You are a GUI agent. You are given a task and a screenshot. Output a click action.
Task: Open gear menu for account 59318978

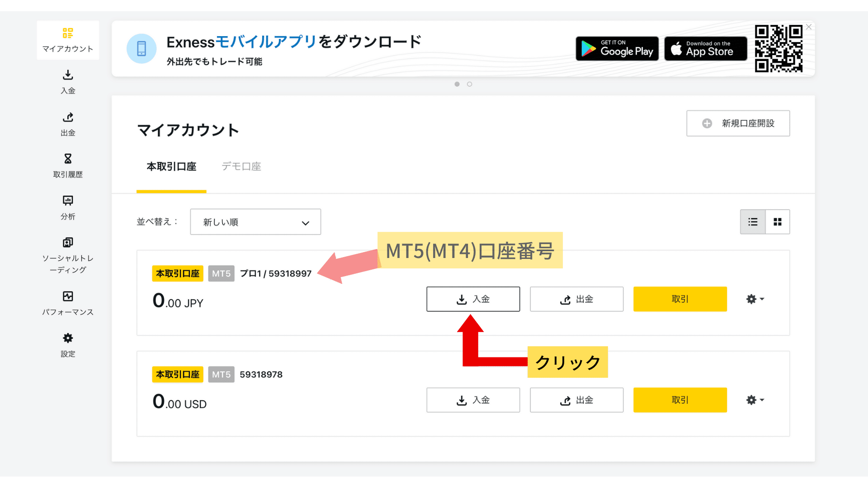pyautogui.click(x=755, y=400)
